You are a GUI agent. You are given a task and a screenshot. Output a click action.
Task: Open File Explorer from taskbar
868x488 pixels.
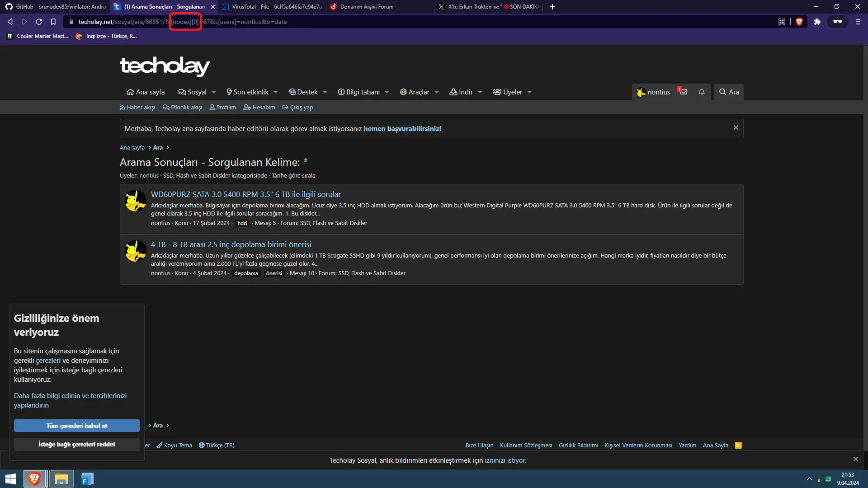tap(61, 479)
